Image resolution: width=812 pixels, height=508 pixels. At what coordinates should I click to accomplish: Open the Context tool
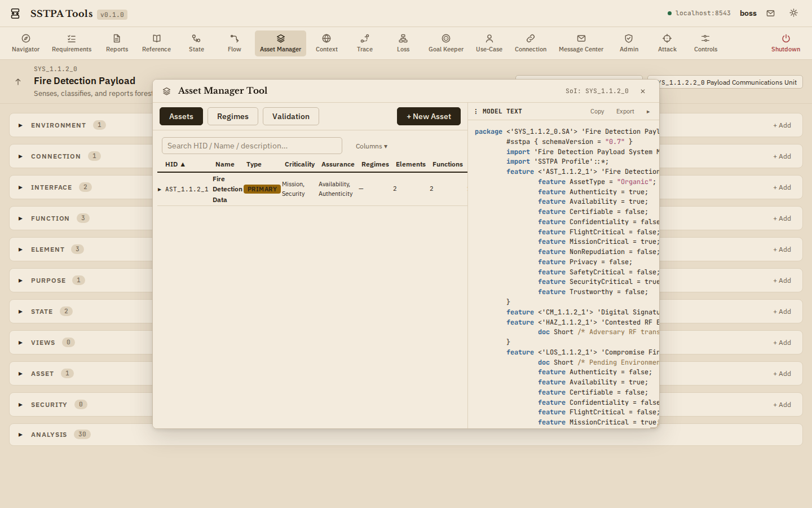tap(326, 43)
